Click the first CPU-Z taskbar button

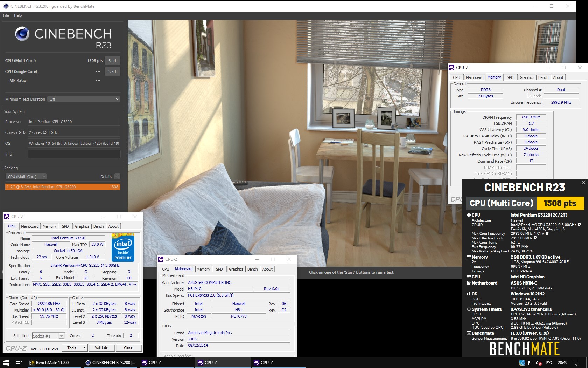(167, 363)
